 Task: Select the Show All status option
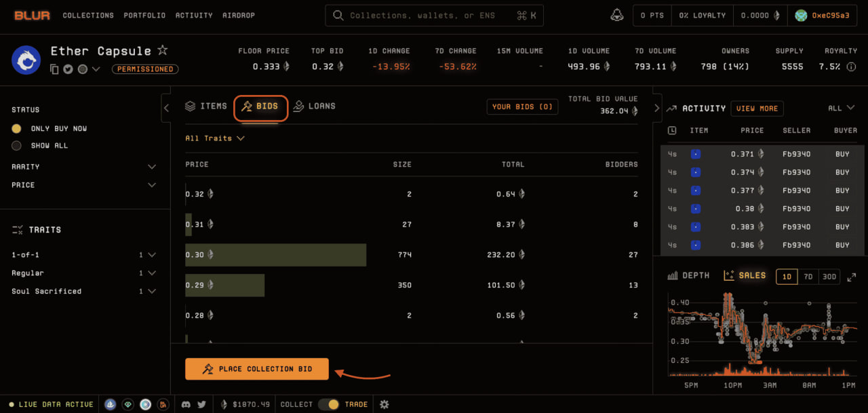pyautogui.click(x=17, y=145)
